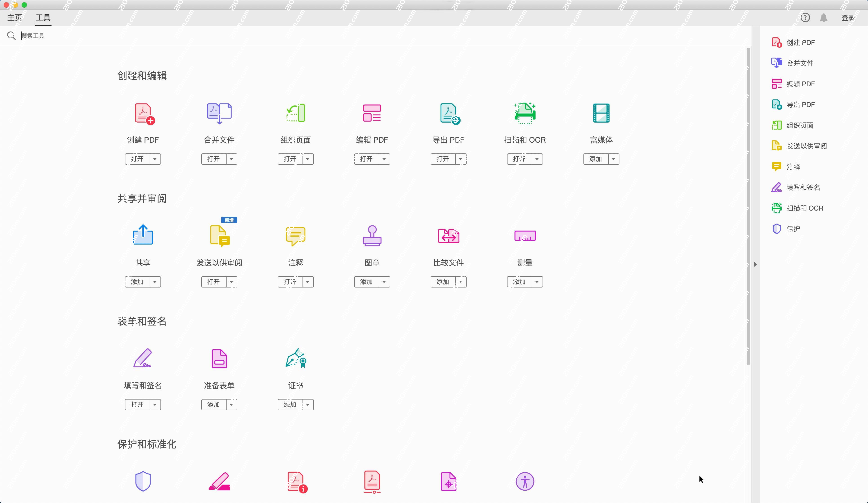Screen dimensions: 868x503
Task: Click the 填写和签名 pen icon in main grid
Action: (142, 358)
